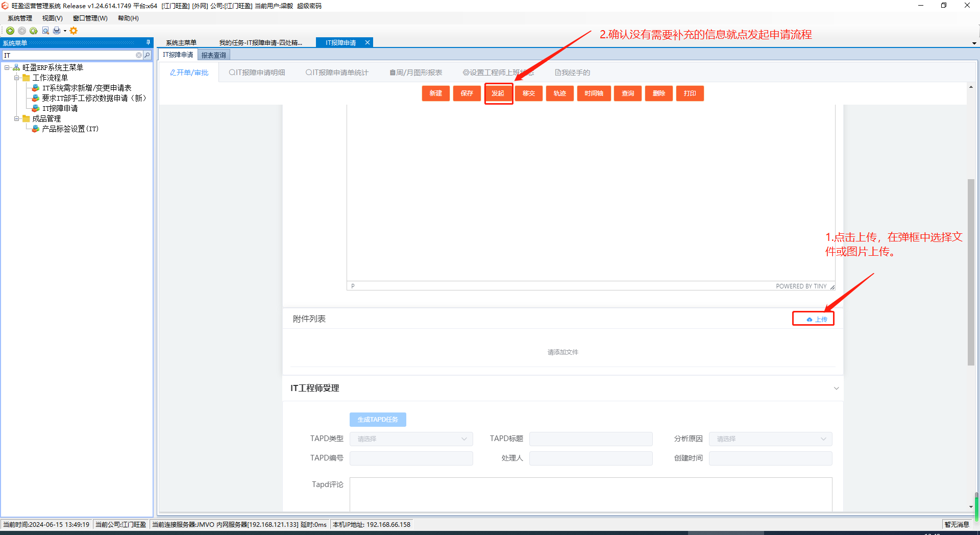Image resolution: width=980 pixels, height=535 pixels.
Task: Click the 创建时间 input field
Action: (770, 458)
